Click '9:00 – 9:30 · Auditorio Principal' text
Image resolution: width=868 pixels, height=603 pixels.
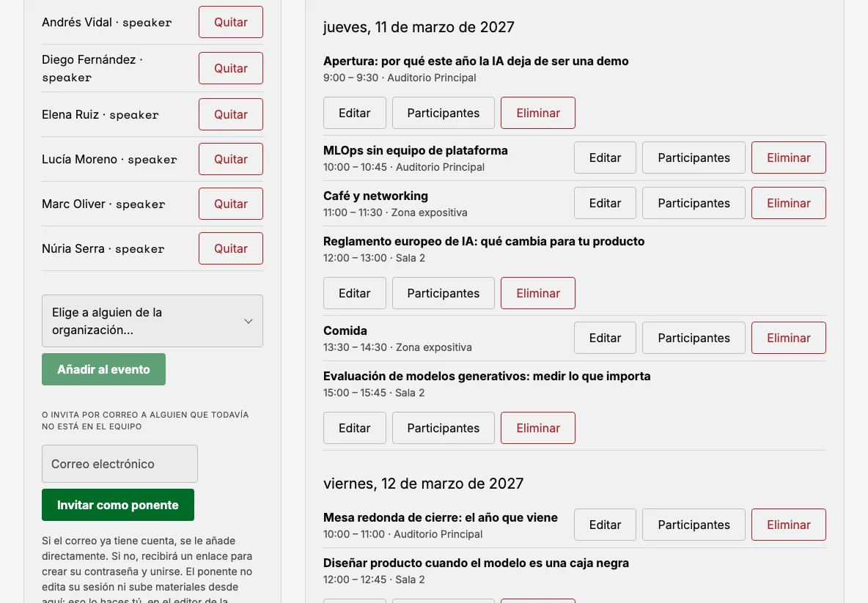(400, 78)
